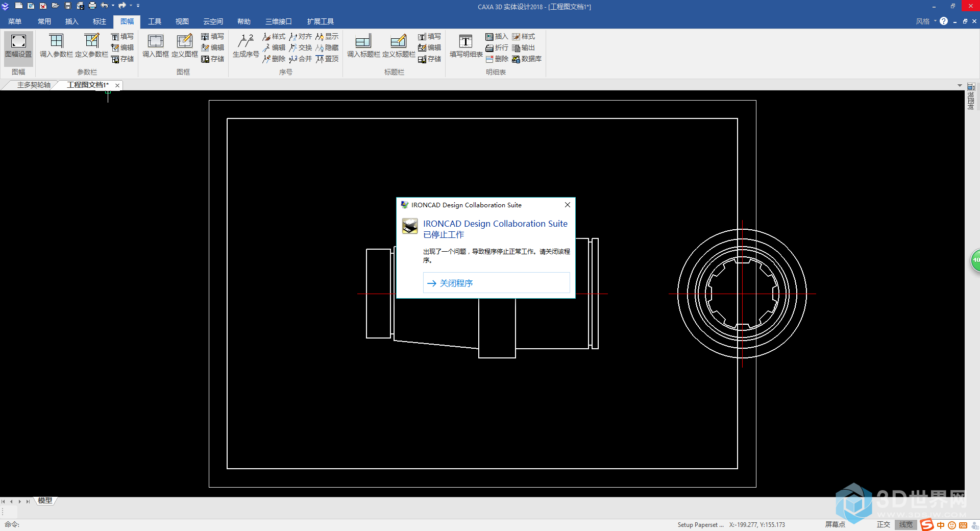Open the Sogou emoji face icon
980x531 pixels.
(x=952, y=525)
